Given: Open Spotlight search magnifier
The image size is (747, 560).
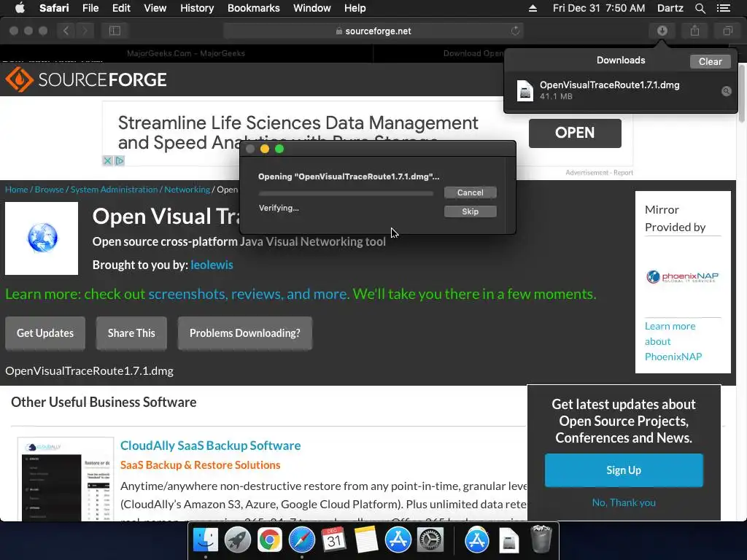Looking at the screenshot, I should [x=700, y=8].
